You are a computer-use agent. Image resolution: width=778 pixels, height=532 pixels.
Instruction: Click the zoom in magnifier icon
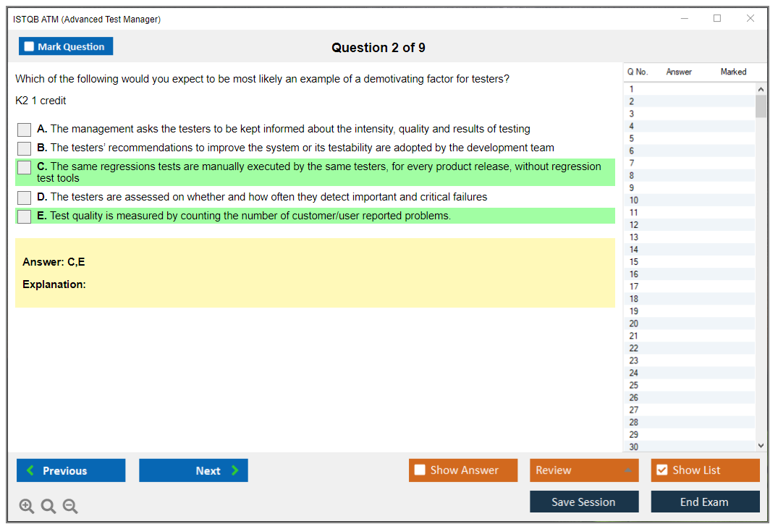27,507
